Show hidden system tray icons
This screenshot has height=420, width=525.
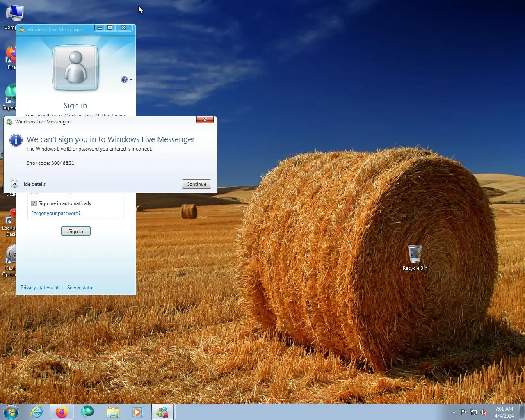[454, 412]
